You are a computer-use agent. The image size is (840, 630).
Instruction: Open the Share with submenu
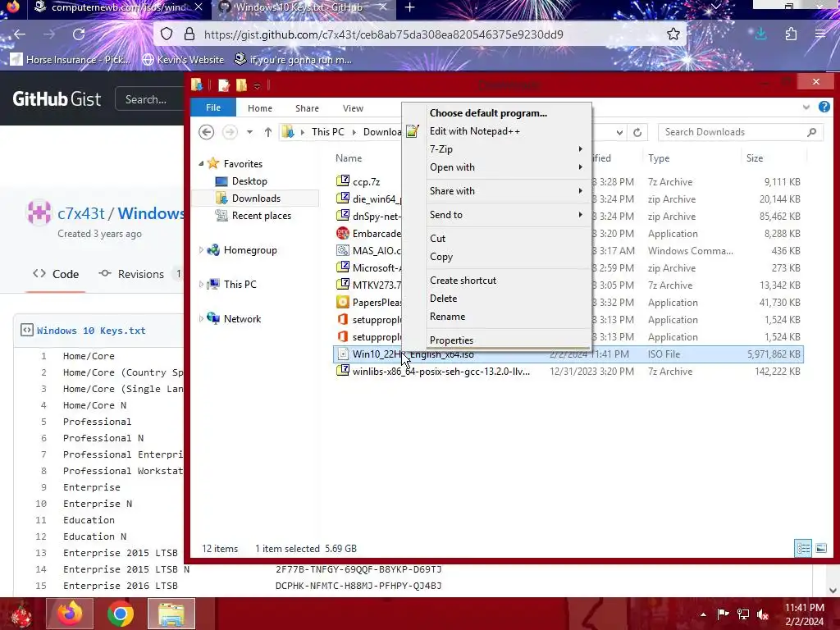[496, 190]
